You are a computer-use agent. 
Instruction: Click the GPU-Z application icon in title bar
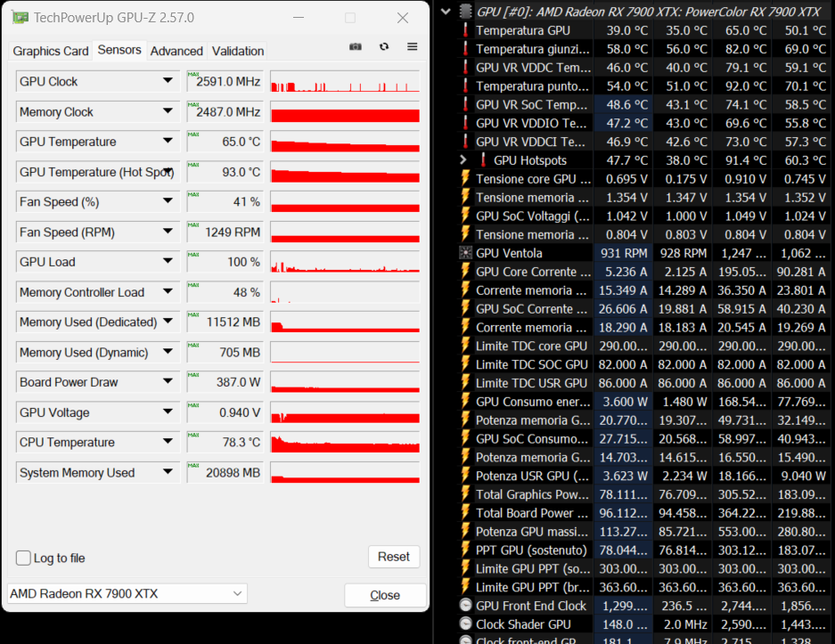tap(20, 18)
